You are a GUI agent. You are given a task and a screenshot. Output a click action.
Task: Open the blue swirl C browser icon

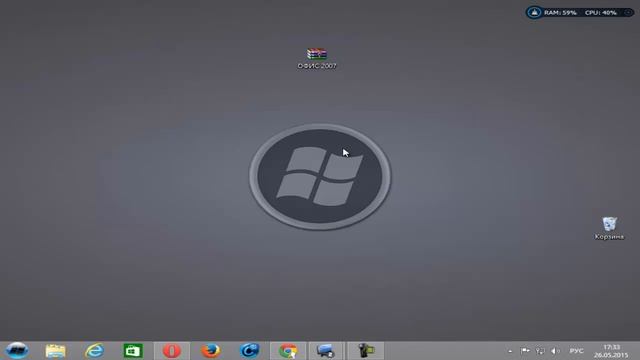[x=249, y=351]
